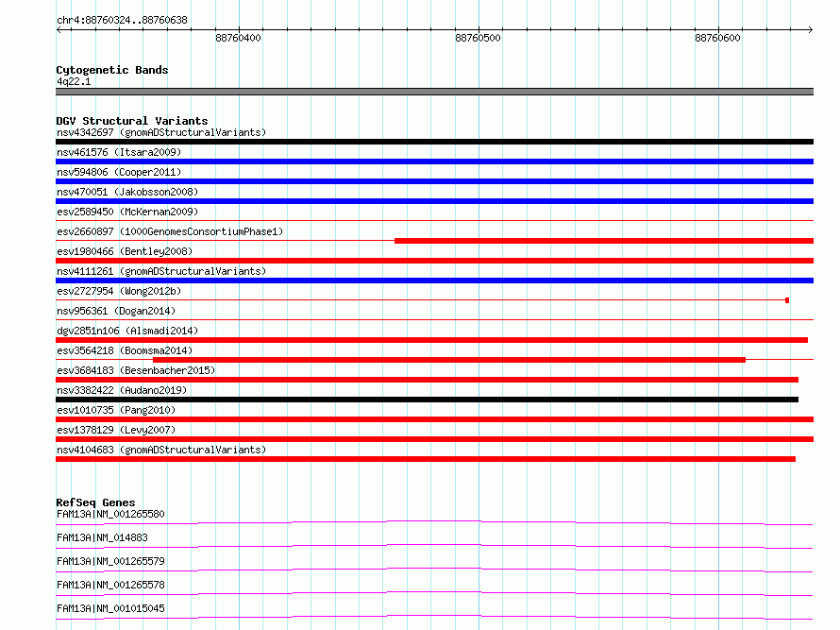This screenshot has width=840, height=630.
Task: Click the 88760600 ruler position label
Action: coord(717,38)
